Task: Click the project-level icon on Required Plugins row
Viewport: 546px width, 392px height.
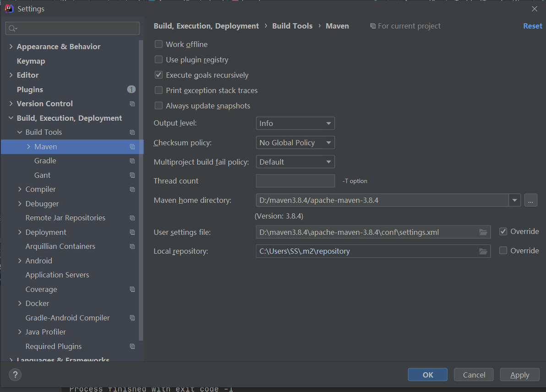Action: point(132,346)
